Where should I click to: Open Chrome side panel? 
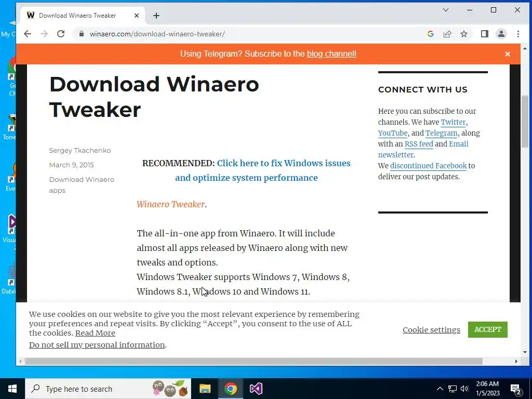[x=485, y=34]
